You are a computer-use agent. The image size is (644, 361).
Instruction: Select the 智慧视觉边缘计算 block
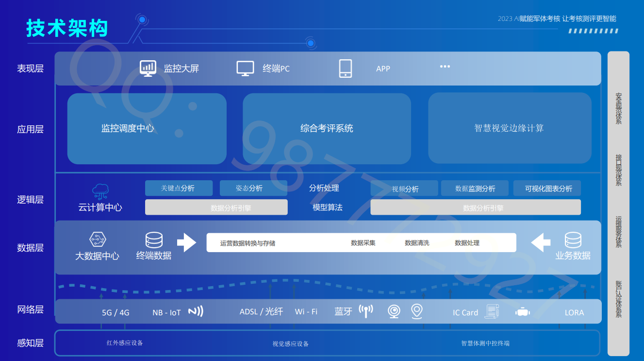[x=510, y=129]
